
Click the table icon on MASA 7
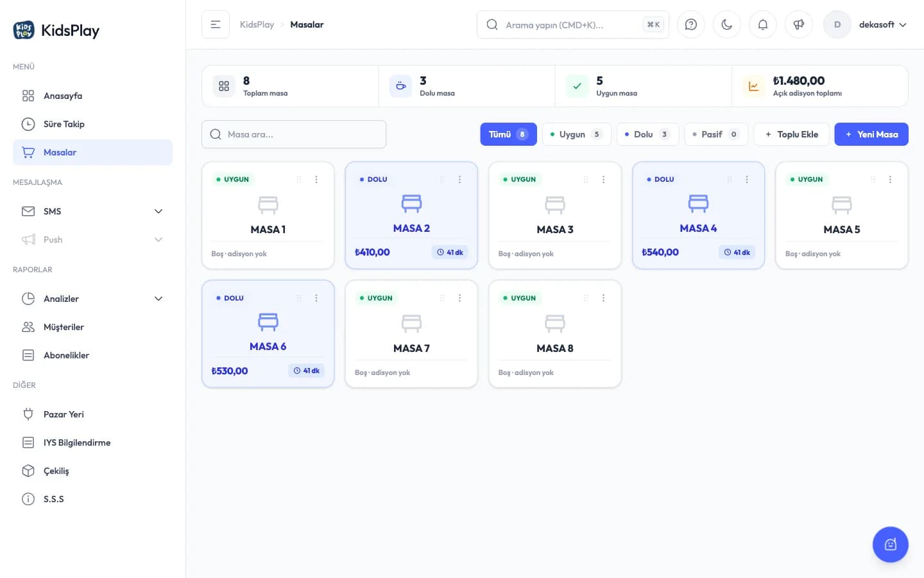[x=411, y=323]
